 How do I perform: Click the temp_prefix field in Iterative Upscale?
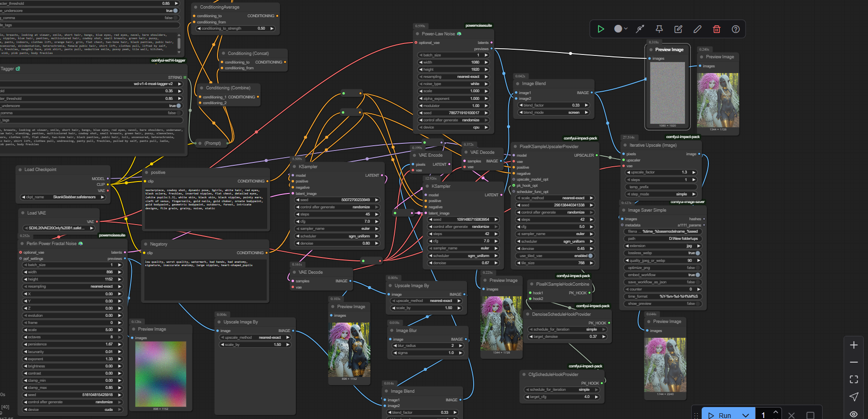point(662,187)
